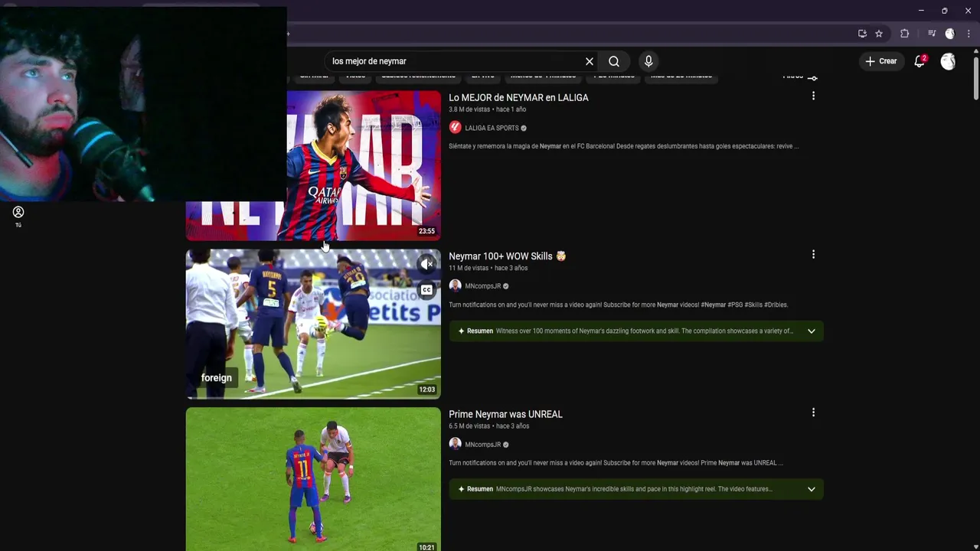Clear the search text with the X icon
Viewport: 980px width, 551px height.
pyautogui.click(x=590, y=61)
